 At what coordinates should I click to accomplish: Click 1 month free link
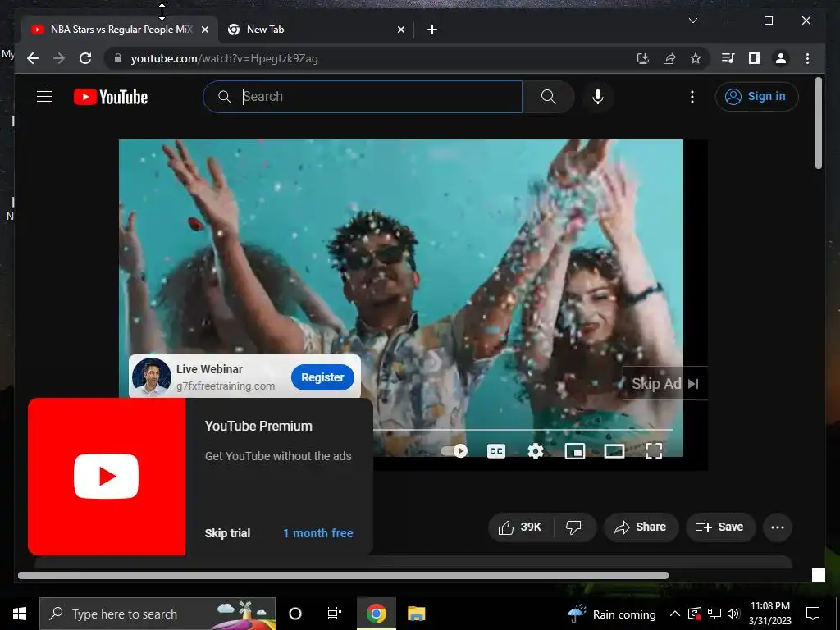318,533
